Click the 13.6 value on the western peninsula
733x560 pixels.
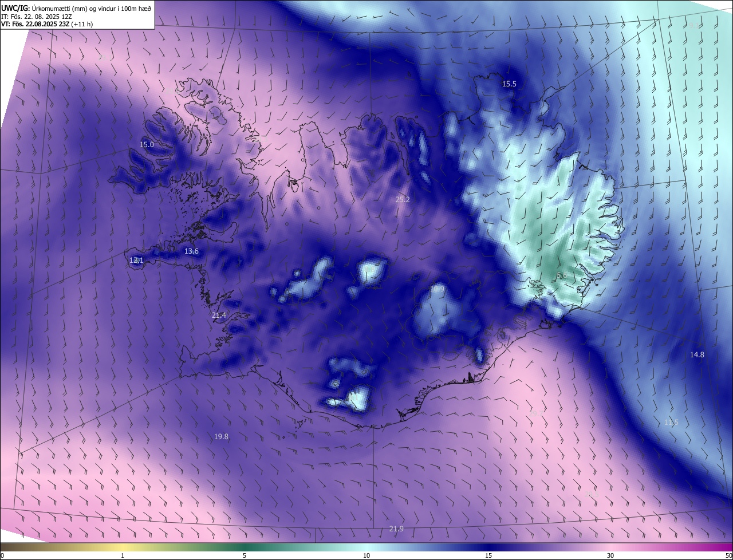(x=191, y=251)
